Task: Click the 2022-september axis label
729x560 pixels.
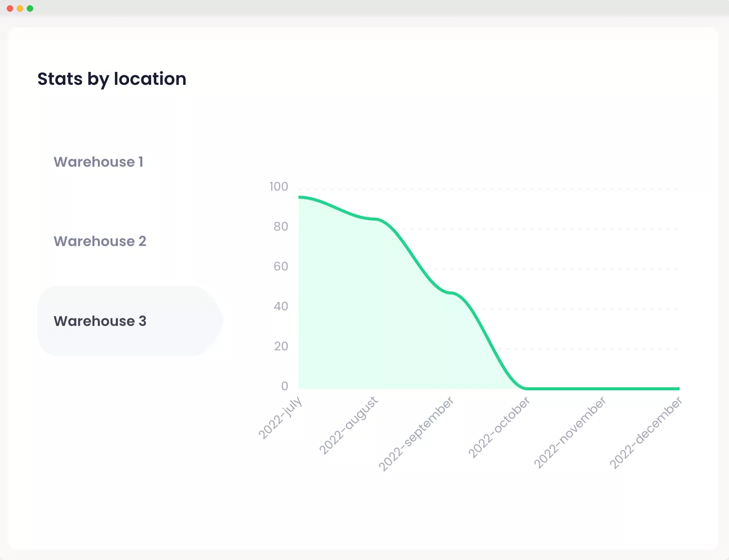Action: pos(416,433)
